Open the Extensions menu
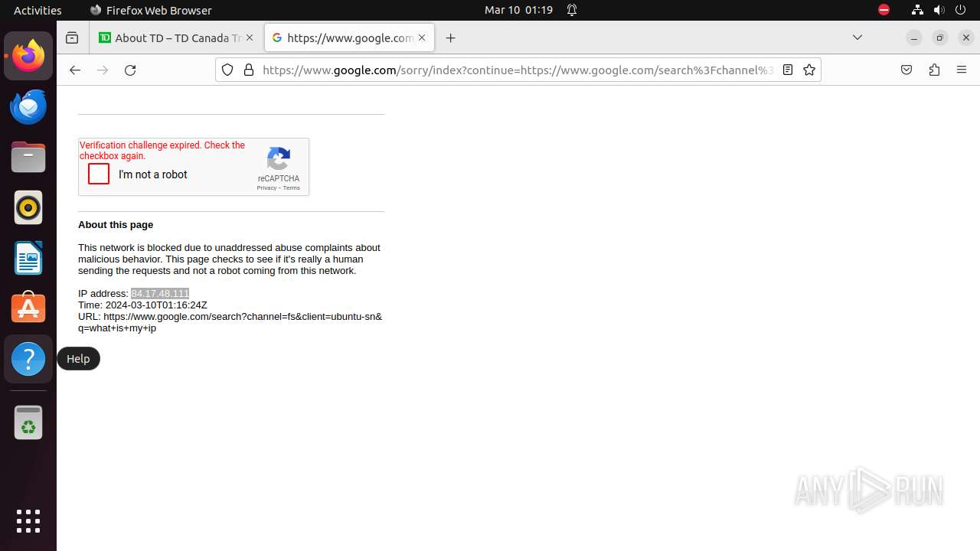 click(934, 70)
